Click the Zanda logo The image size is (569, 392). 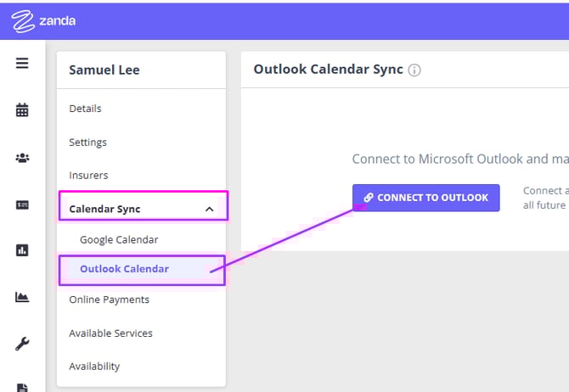pyautogui.click(x=44, y=20)
